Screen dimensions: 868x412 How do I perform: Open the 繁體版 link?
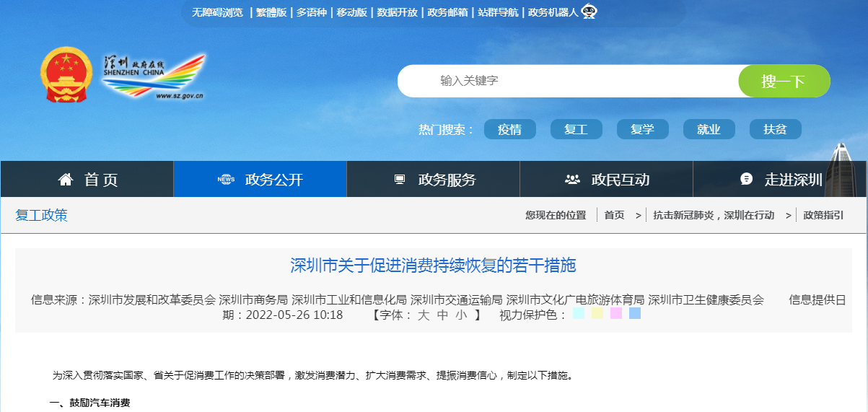click(271, 12)
